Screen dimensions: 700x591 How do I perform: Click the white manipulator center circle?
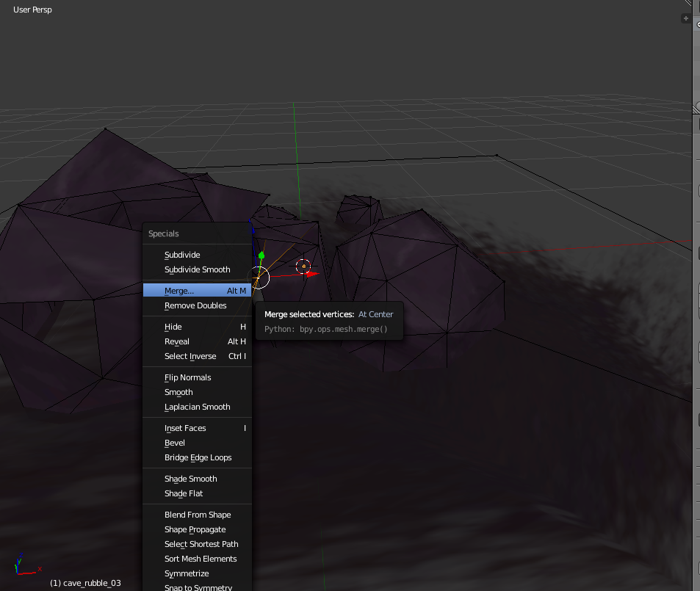[259, 278]
